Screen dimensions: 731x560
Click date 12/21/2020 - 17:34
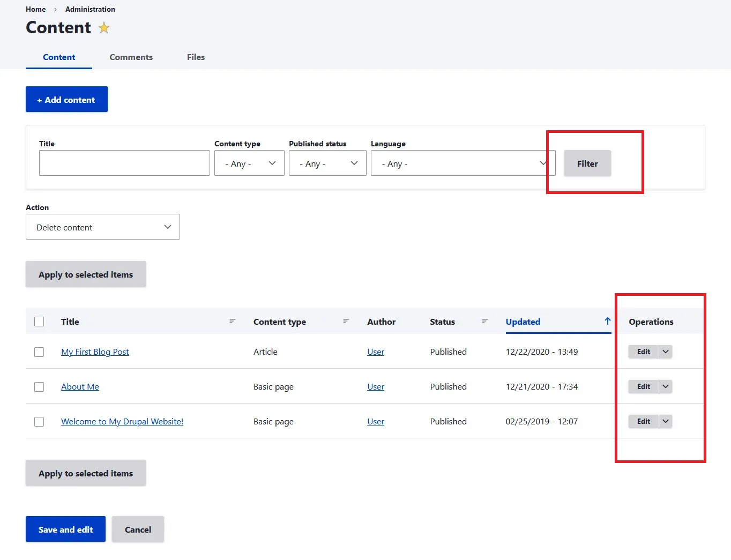(542, 386)
